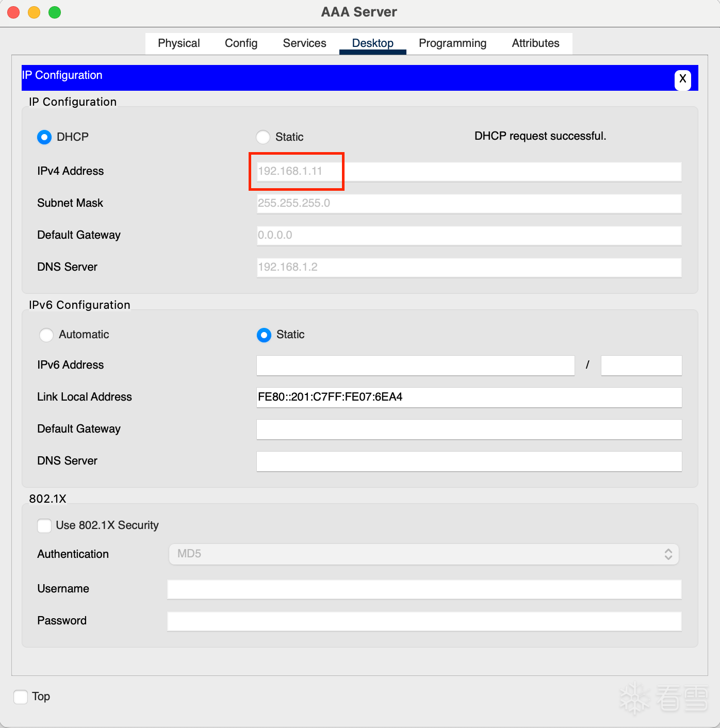Open the Config tab
The image size is (720, 728).
tap(241, 43)
